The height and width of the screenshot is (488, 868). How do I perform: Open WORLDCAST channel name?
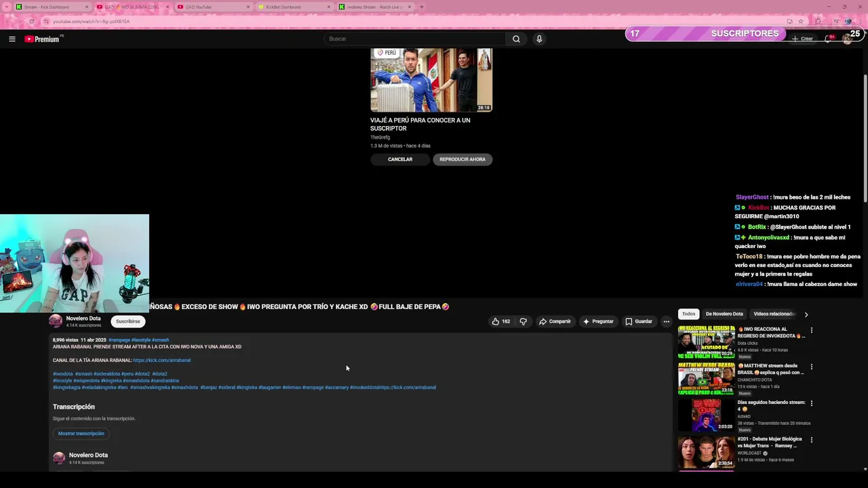pyautogui.click(x=749, y=453)
